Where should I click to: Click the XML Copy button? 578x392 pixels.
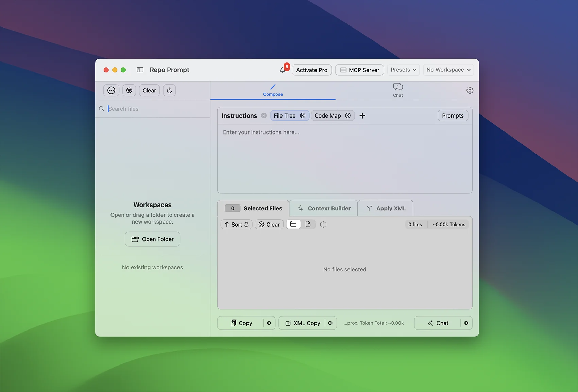[302, 323]
